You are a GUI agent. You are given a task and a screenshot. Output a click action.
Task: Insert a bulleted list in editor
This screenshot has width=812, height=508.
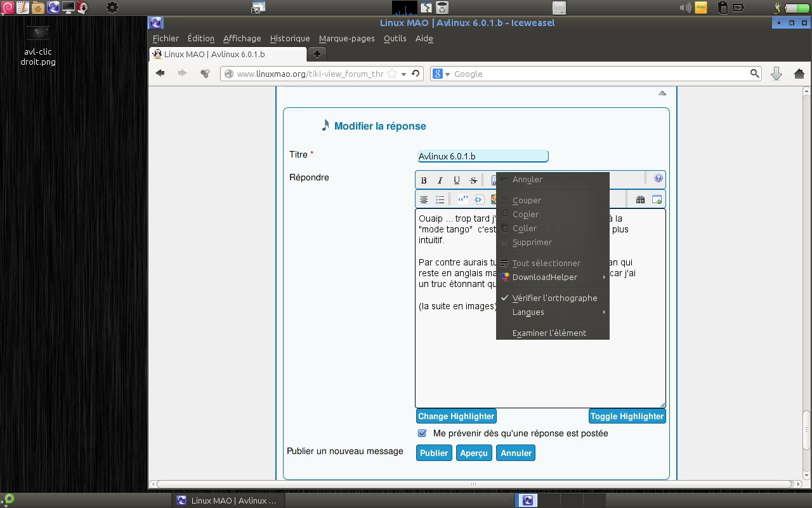point(440,200)
